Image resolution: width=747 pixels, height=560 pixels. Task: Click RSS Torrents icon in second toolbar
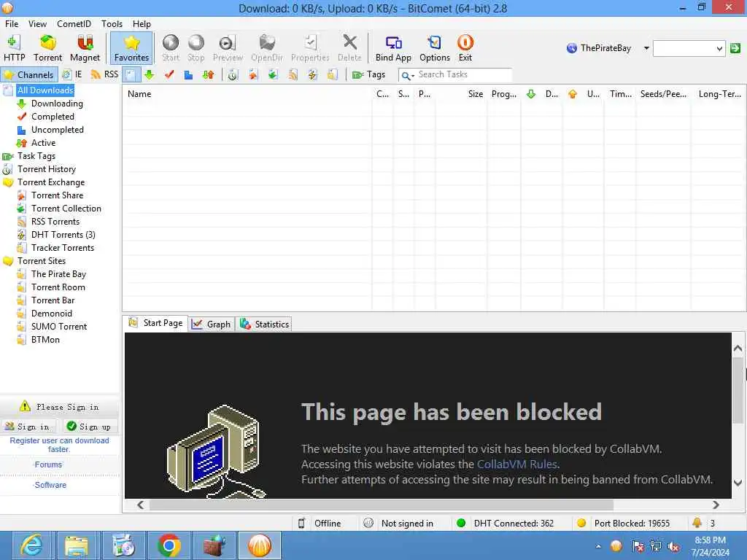pyautogui.click(x=293, y=75)
